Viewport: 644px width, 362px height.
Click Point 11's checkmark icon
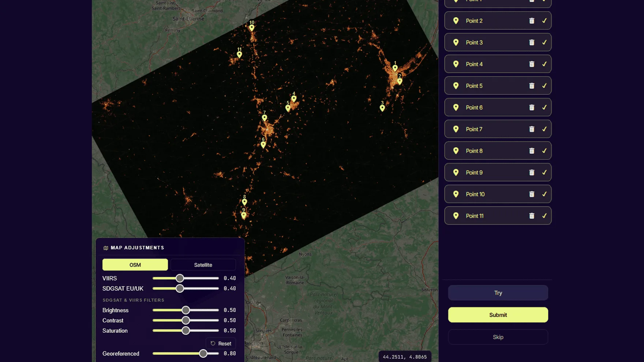[544, 216]
